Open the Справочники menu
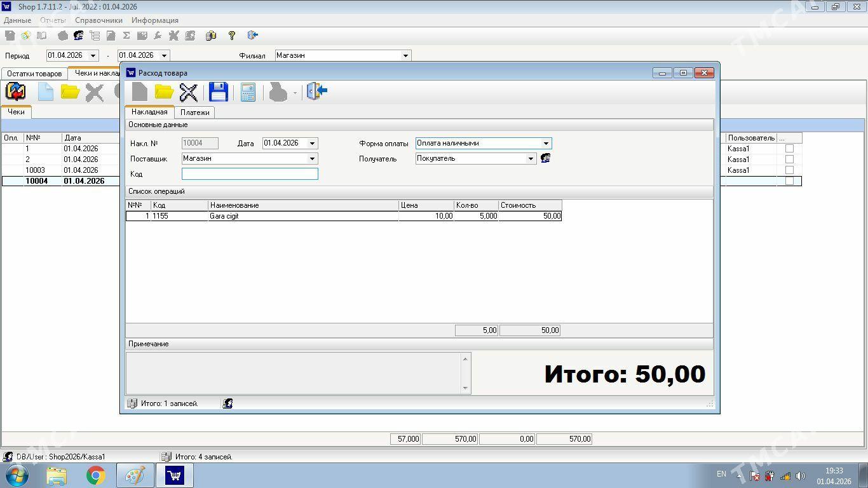Image resolution: width=868 pixels, height=488 pixels. (x=98, y=20)
